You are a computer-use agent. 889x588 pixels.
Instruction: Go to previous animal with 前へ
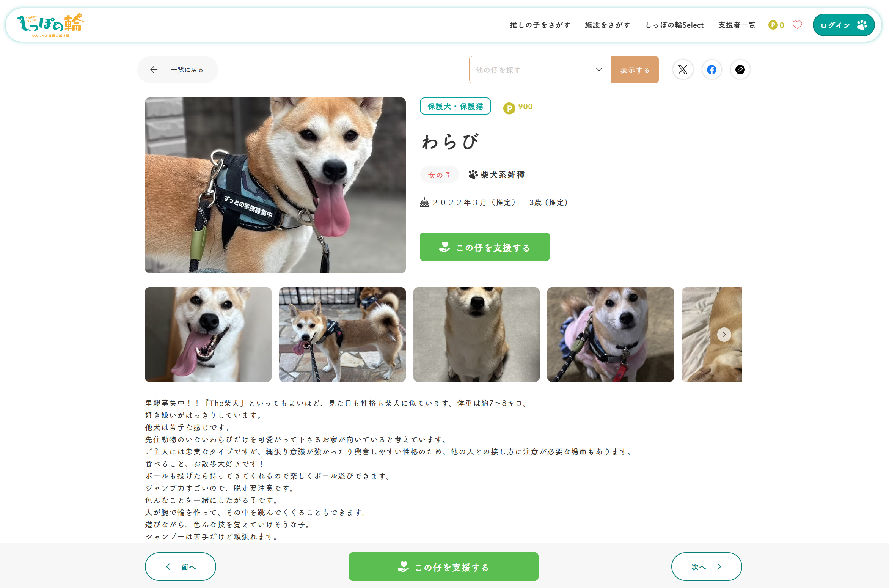click(x=181, y=566)
